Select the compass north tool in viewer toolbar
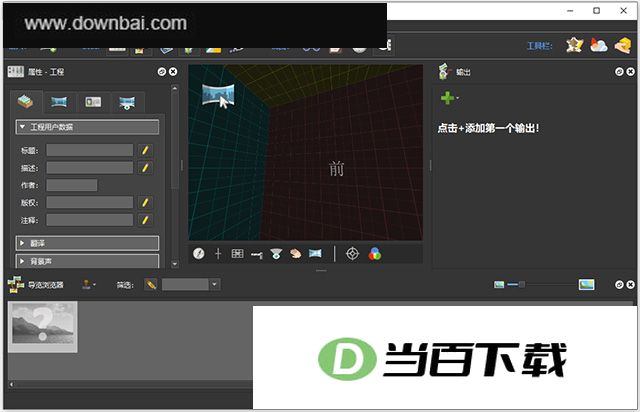The image size is (640, 412). click(199, 254)
